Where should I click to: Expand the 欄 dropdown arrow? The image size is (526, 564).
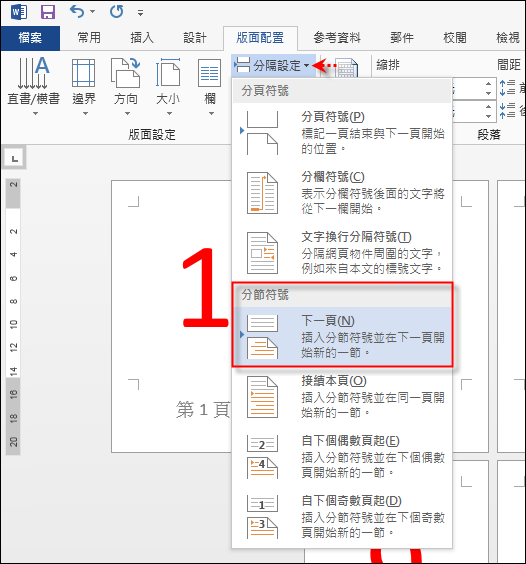(211, 114)
